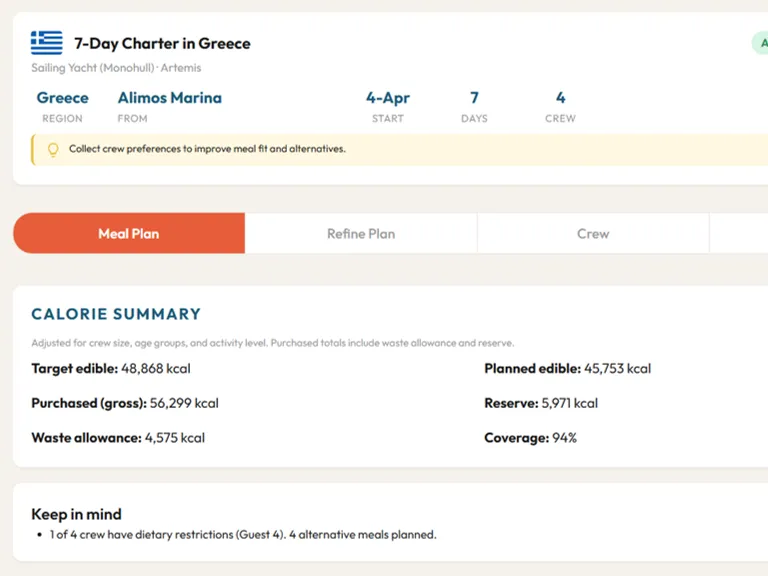Click the Calorie Summary heading
This screenshot has width=768, height=576.
click(x=116, y=314)
